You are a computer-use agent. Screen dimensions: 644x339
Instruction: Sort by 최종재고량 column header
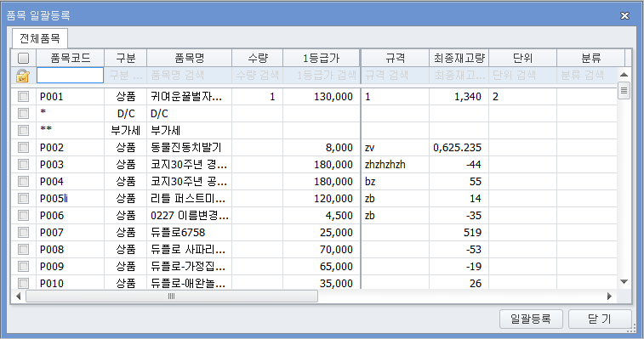(x=459, y=58)
